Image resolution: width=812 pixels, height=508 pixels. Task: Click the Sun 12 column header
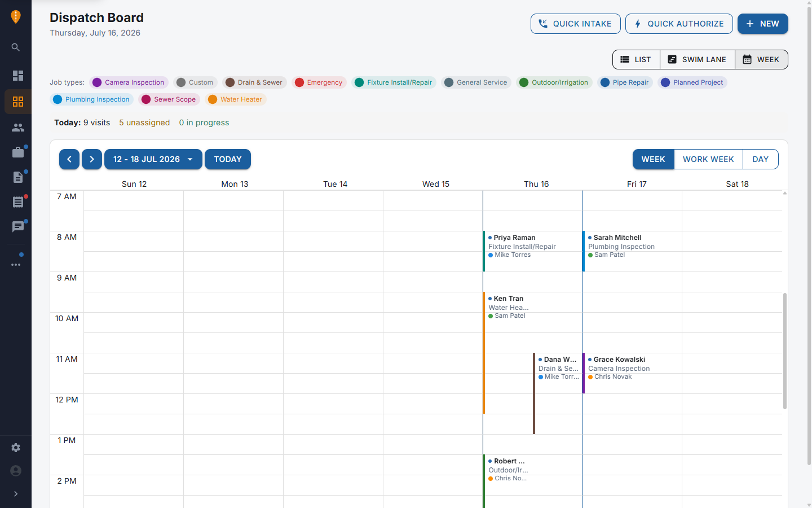pos(134,184)
